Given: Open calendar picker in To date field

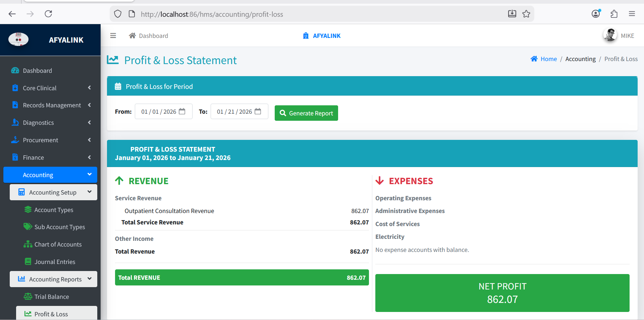Looking at the screenshot, I should point(258,111).
